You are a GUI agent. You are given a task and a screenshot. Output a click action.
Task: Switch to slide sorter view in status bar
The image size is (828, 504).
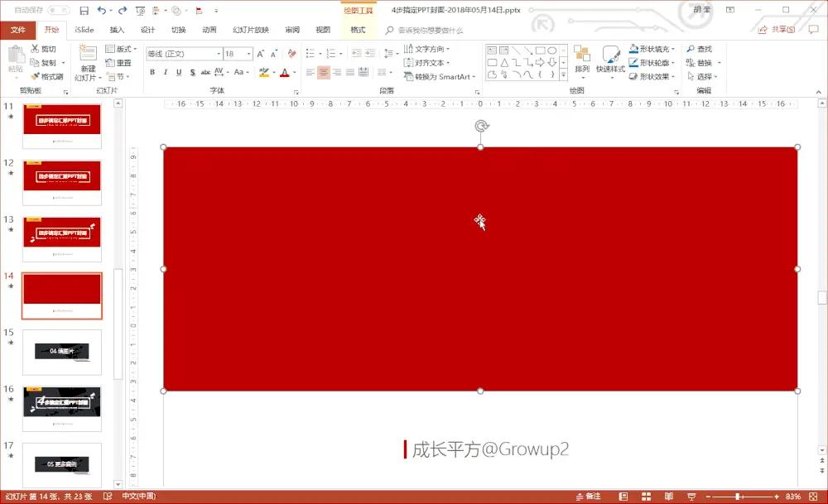[x=646, y=496]
